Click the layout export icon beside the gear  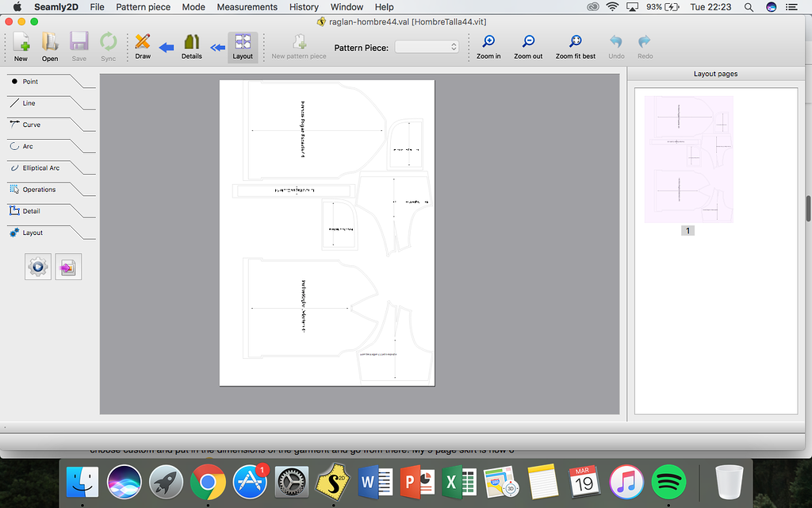coord(67,267)
